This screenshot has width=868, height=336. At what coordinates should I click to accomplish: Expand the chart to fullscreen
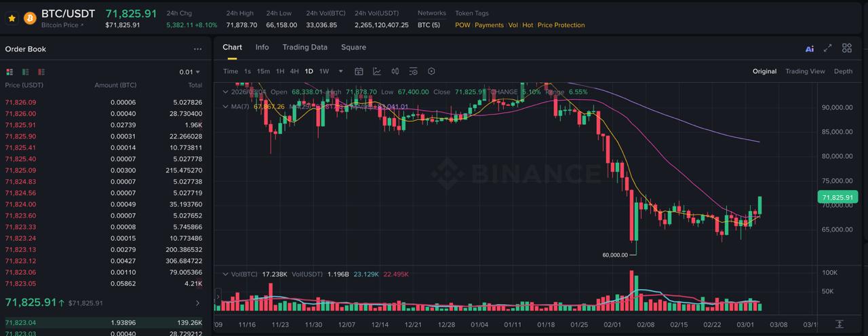(827, 48)
